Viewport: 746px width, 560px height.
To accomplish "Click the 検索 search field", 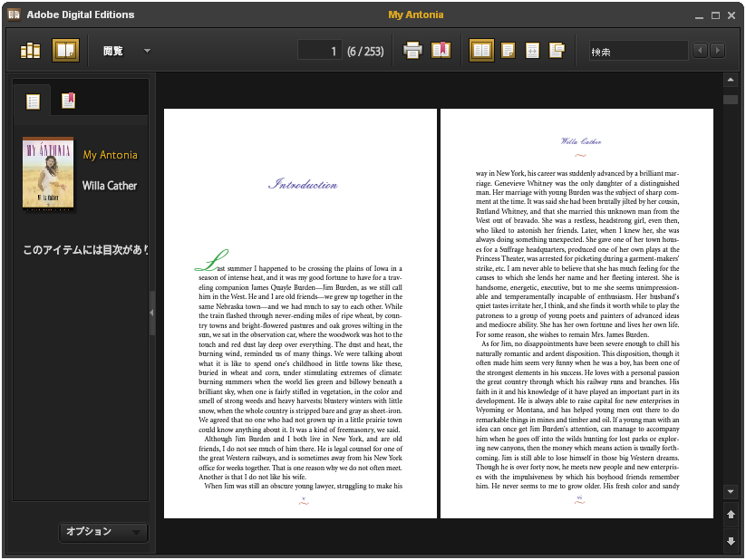I will 638,51.
